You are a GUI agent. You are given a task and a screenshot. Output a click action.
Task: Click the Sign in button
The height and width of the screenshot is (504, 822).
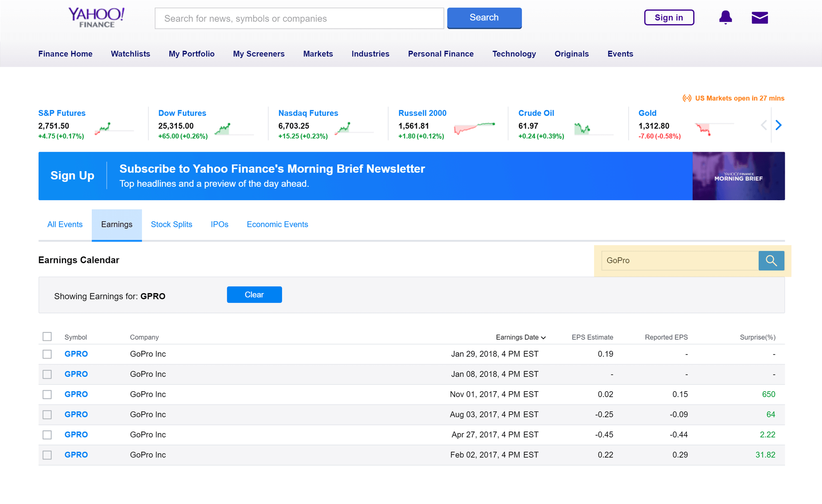tap(669, 18)
